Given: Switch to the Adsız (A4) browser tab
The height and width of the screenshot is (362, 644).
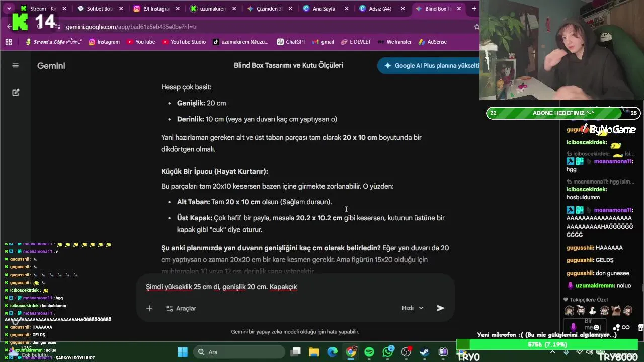Looking at the screenshot, I should [382, 9].
